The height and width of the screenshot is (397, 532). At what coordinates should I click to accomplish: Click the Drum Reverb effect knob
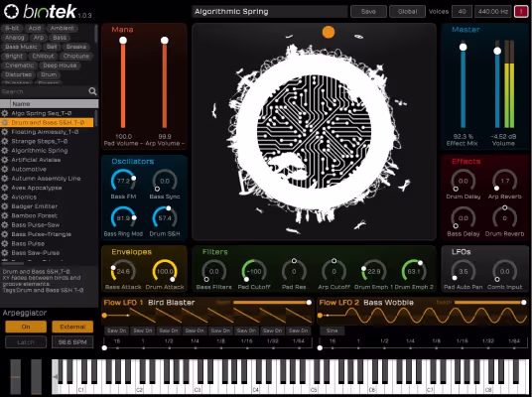coord(505,218)
